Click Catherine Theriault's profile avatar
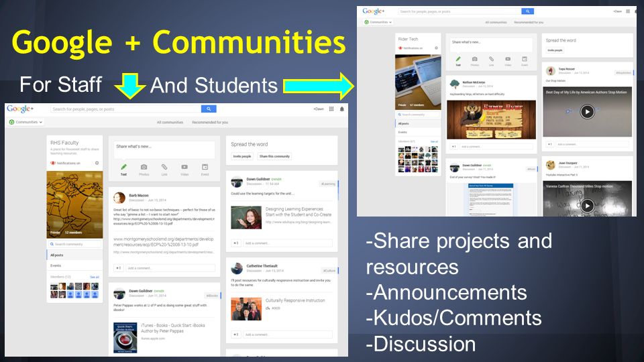 [237, 268]
